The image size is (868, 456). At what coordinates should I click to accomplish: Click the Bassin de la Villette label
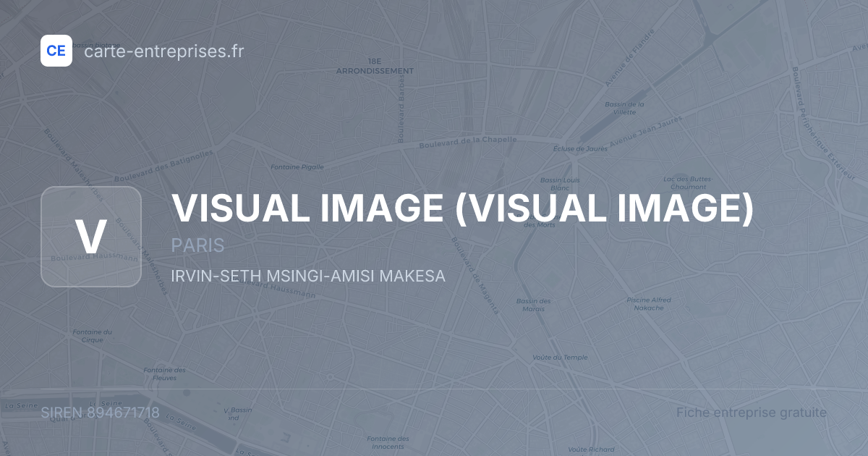(624, 108)
